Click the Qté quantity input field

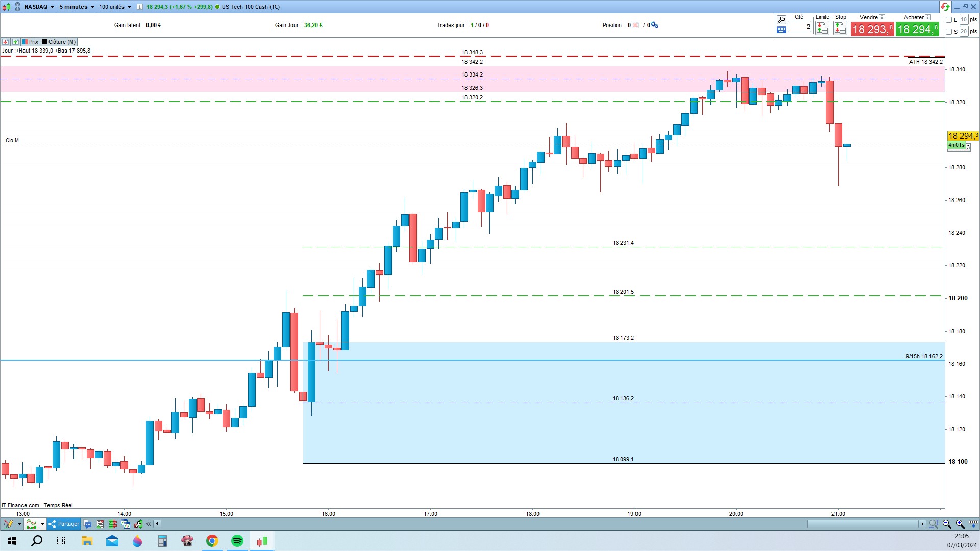pyautogui.click(x=799, y=27)
